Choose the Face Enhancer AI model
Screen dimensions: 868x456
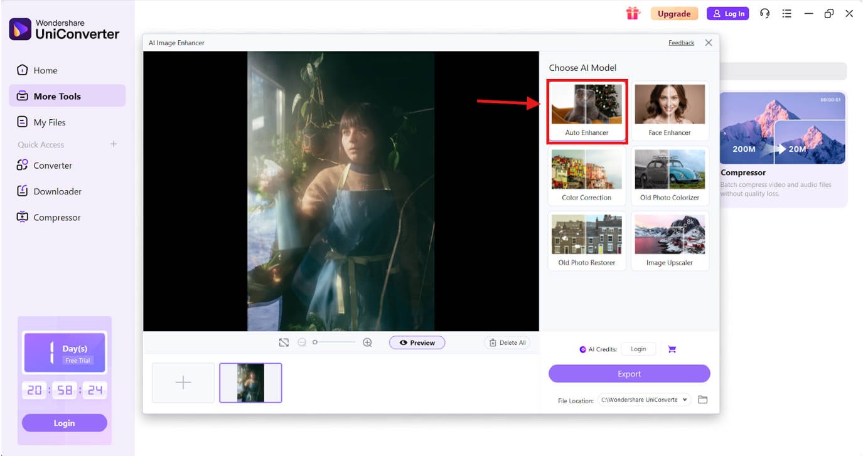click(670, 111)
